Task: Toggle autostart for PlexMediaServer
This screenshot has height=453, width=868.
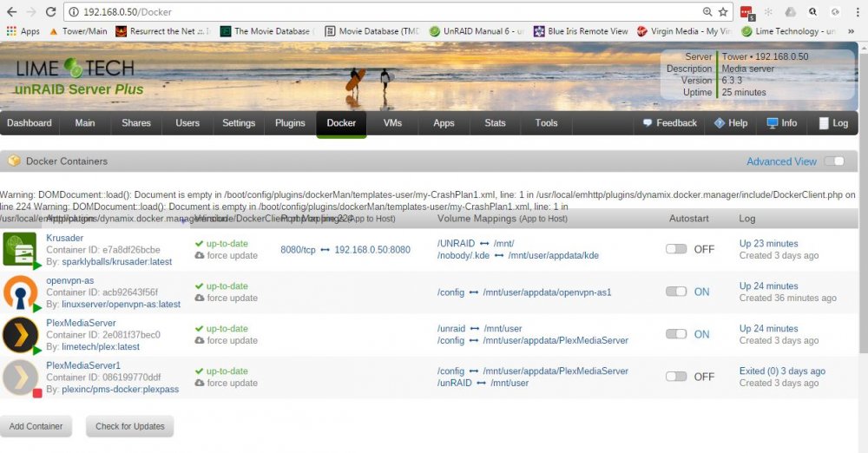Action: [676, 334]
